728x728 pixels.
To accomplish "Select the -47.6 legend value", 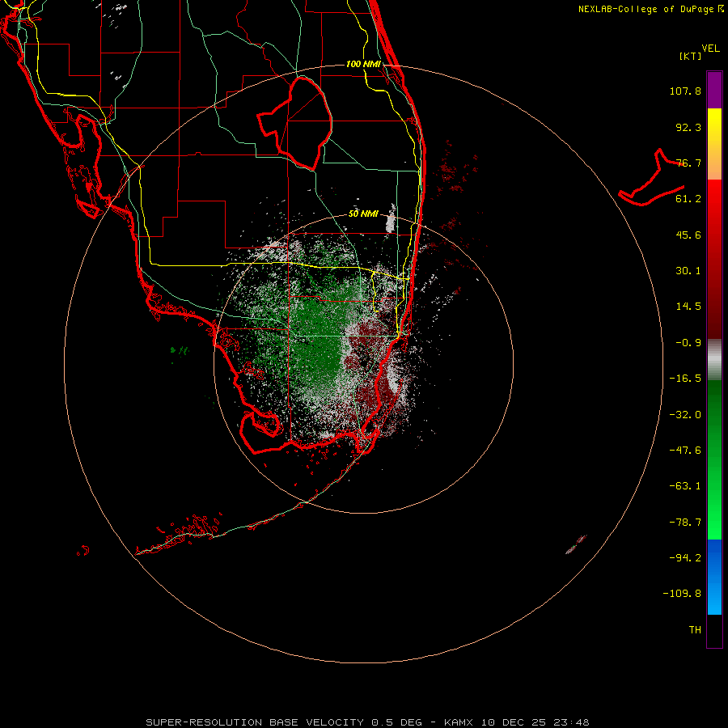I will [x=685, y=451].
